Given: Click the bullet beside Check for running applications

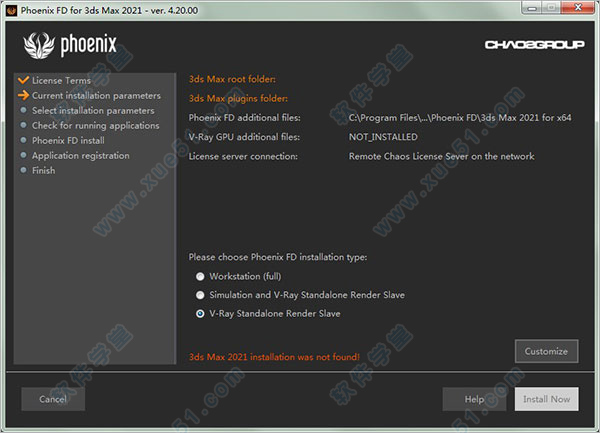Looking at the screenshot, I should (23, 125).
